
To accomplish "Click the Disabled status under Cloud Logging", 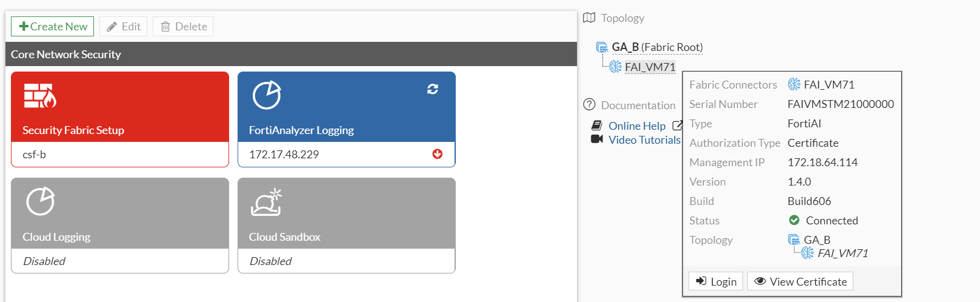I will coord(44,261).
